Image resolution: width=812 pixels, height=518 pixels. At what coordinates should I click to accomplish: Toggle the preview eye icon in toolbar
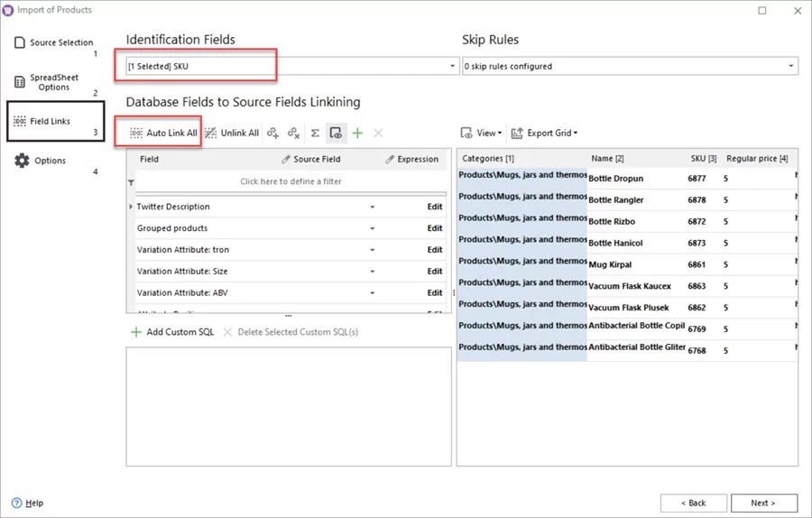(336, 134)
